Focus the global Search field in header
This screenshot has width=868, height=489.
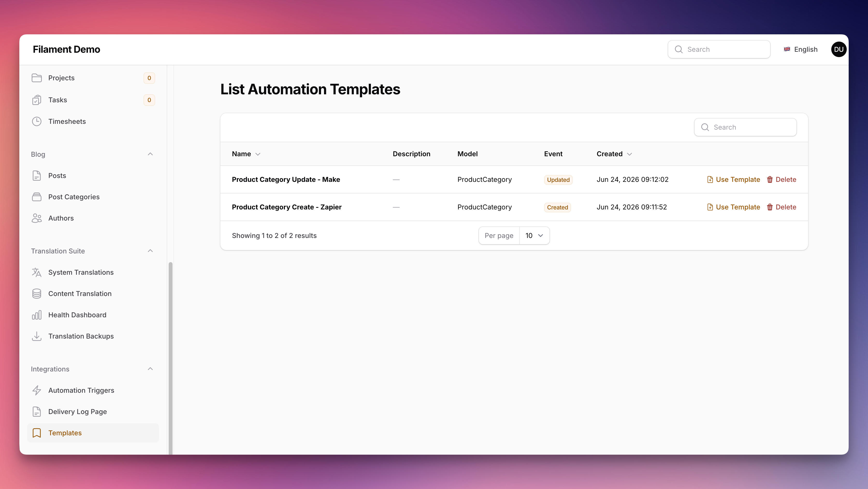[719, 49]
